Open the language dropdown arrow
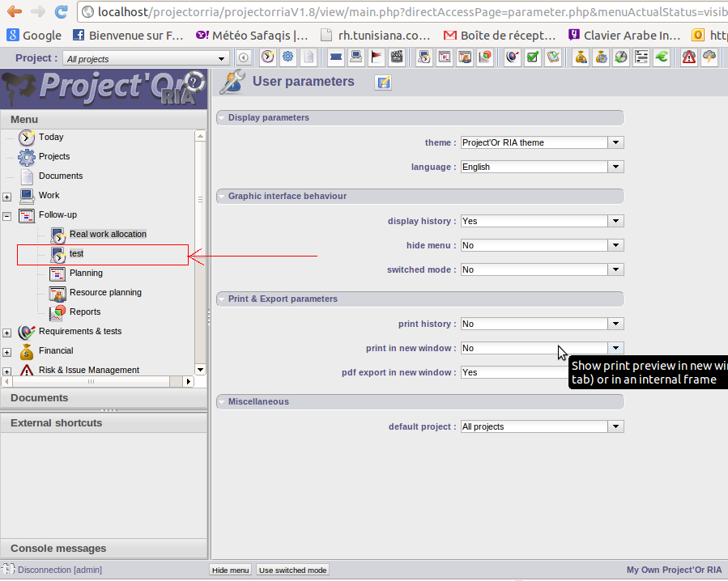The image size is (728, 581). pos(615,167)
